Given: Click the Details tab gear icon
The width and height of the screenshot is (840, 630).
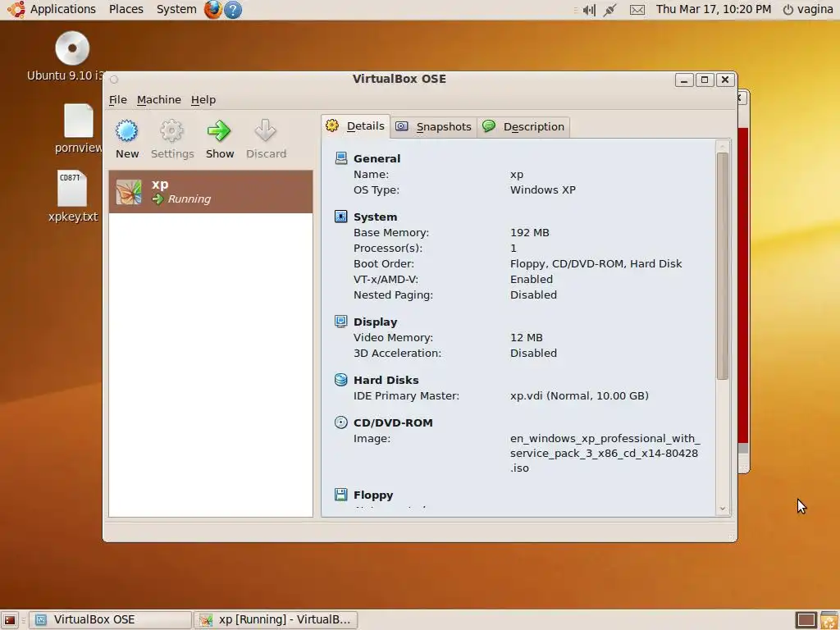Looking at the screenshot, I should pos(332,126).
